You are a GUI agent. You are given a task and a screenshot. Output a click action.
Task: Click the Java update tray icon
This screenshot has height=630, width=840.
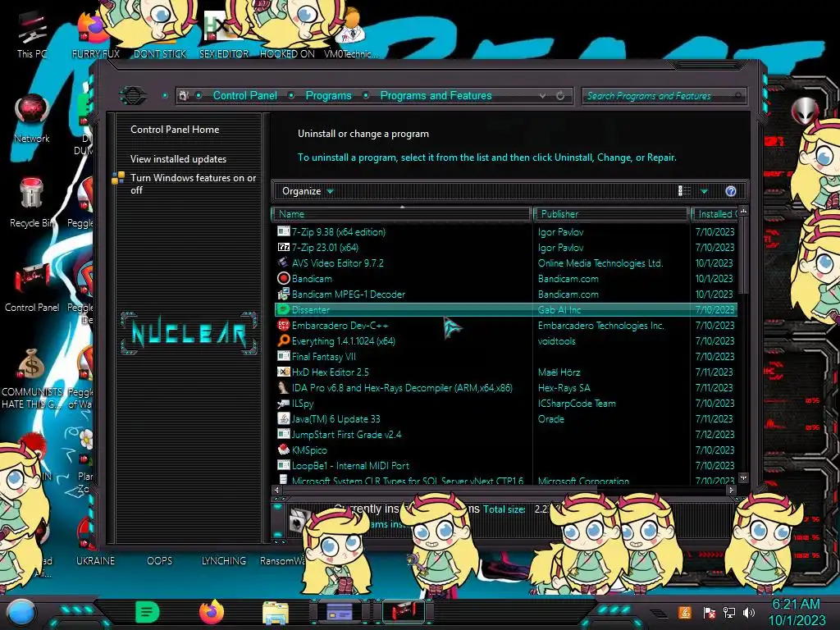[684, 612]
